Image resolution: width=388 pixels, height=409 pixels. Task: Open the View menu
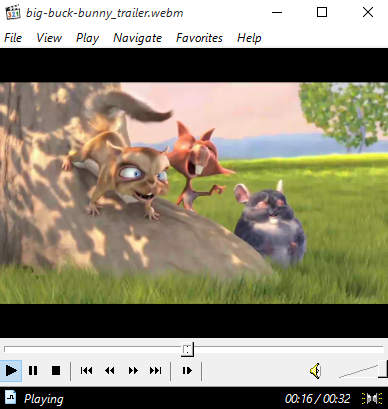[49, 38]
